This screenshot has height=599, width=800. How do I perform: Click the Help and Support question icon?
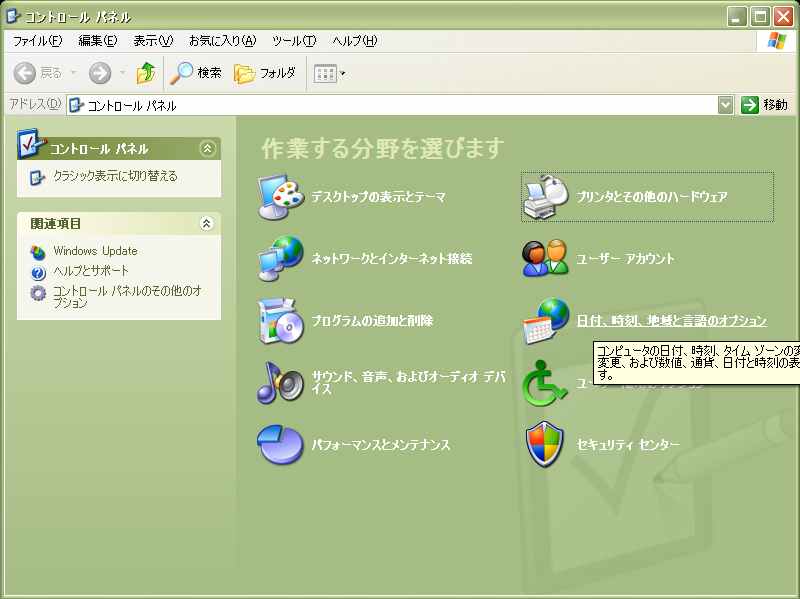pos(38,273)
